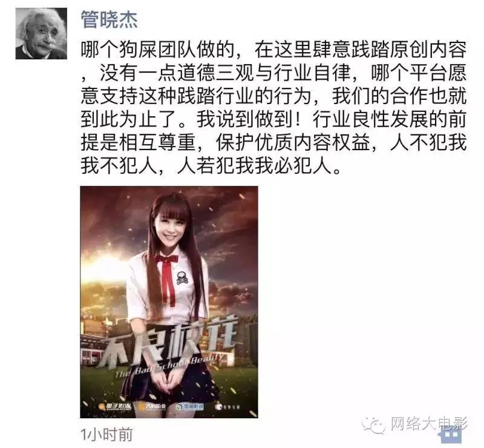Click the 大禹影业 logo on poster
The height and width of the screenshot is (448, 484).
pos(152,407)
